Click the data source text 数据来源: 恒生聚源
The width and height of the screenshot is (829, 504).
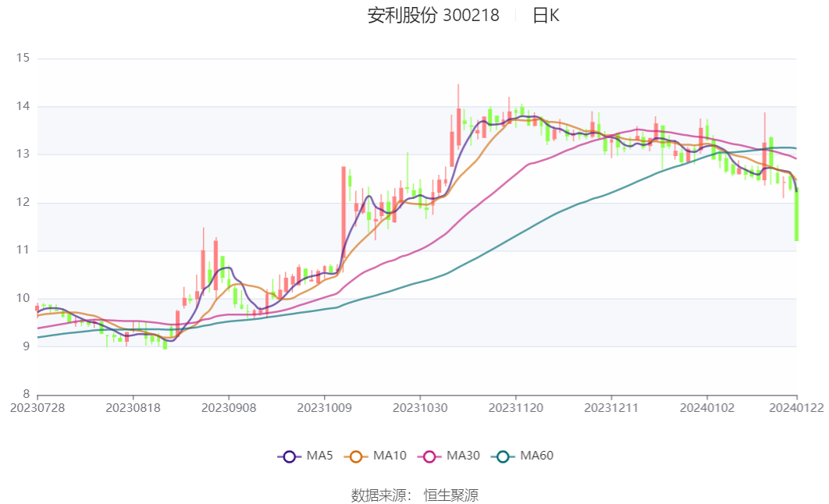414,495
